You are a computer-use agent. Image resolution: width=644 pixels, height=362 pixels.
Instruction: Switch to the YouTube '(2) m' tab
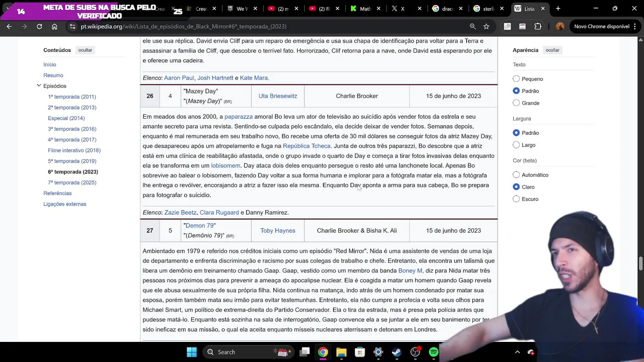coord(284,9)
